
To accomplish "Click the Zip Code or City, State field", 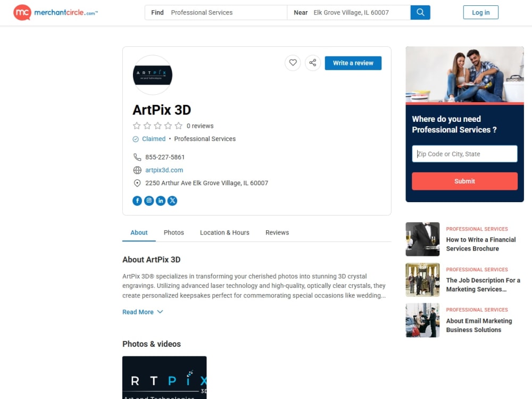I will [x=464, y=154].
